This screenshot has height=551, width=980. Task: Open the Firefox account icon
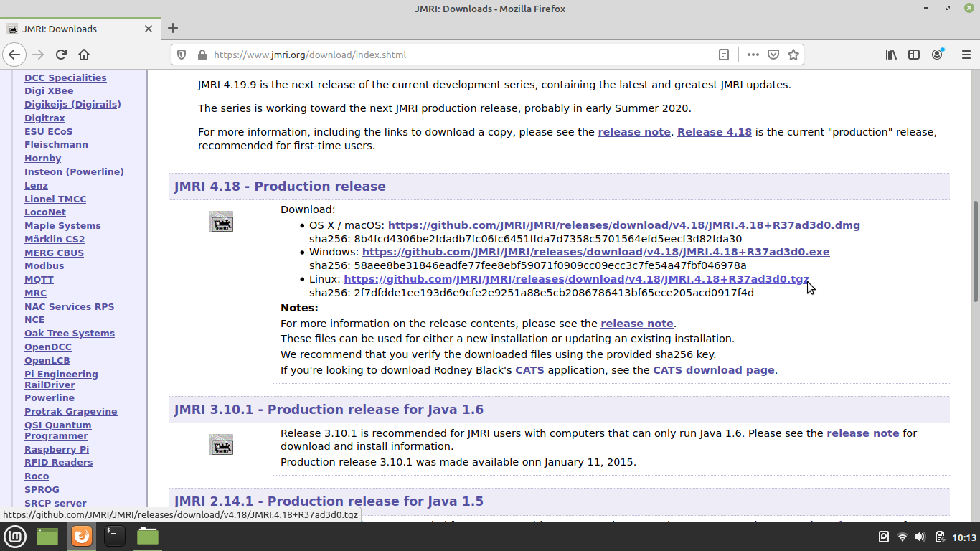point(938,55)
